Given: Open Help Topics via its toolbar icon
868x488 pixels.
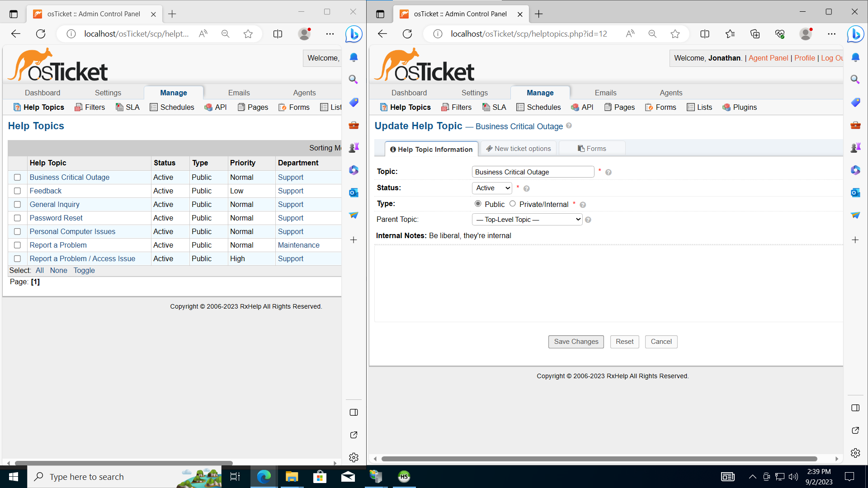Looking at the screenshot, I should (383, 107).
